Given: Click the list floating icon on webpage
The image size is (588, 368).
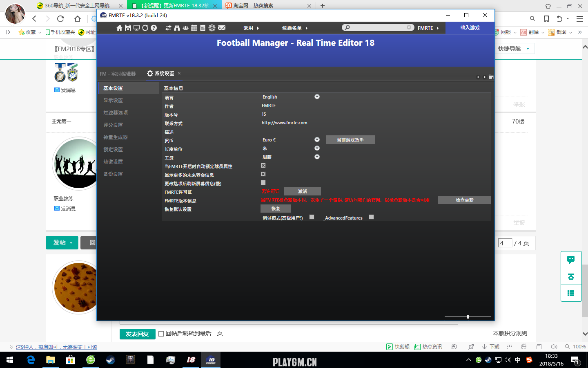Looking at the screenshot, I should click(571, 293).
